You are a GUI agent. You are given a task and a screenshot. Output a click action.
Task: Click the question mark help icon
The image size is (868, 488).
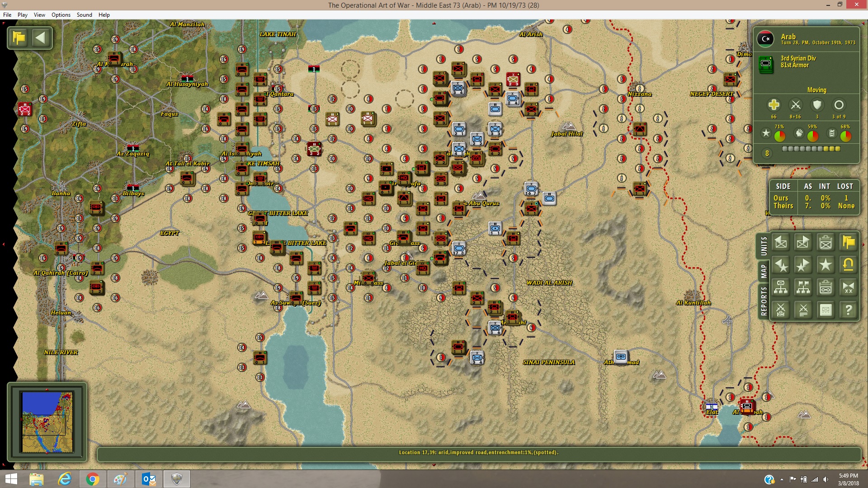click(849, 310)
